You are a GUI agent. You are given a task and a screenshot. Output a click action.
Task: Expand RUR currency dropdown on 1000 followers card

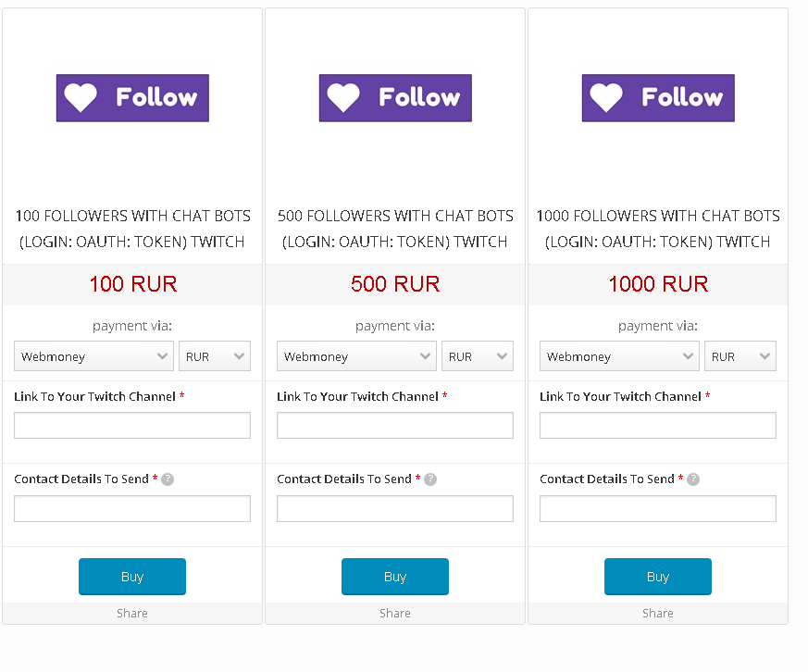point(740,356)
